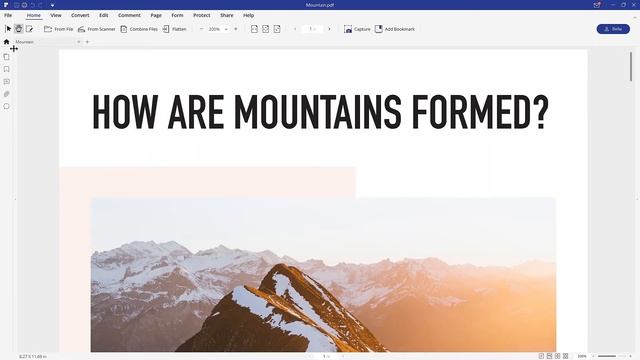Open the search side panel

tap(7, 106)
